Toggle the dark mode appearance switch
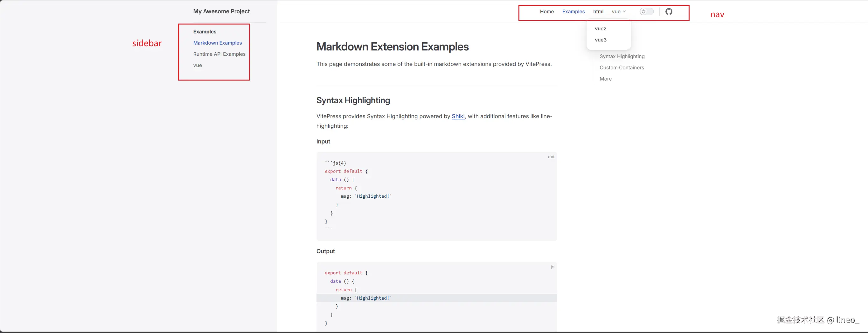 tap(647, 11)
